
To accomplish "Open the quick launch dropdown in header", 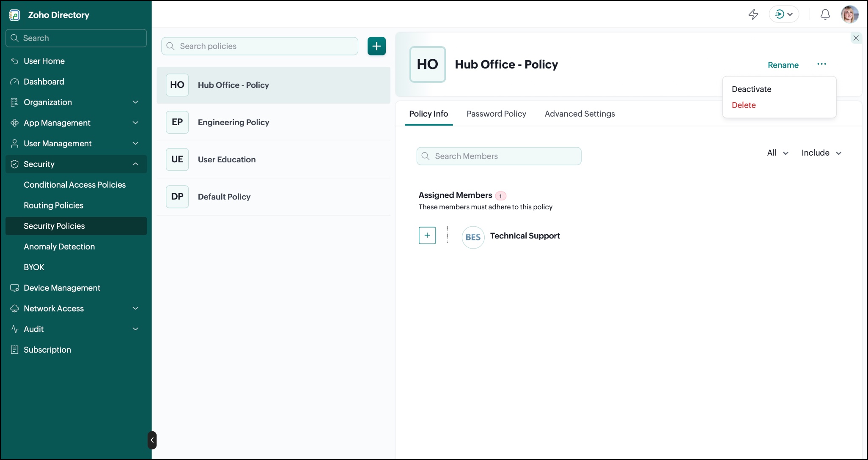I will [784, 14].
